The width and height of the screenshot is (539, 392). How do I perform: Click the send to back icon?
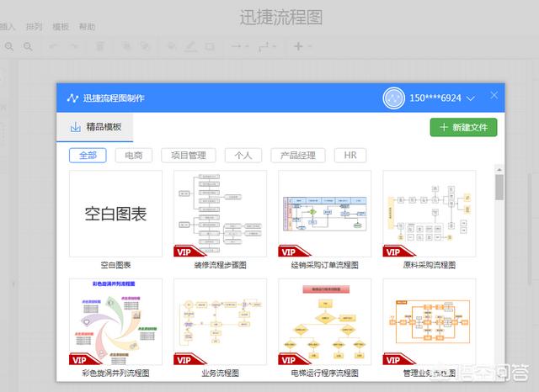pyautogui.click(x=145, y=46)
